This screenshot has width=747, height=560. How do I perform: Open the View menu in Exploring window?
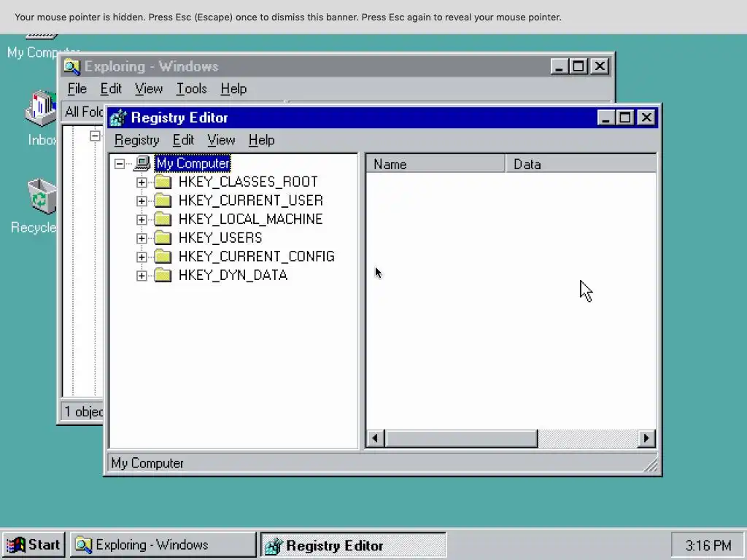[149, 89]
